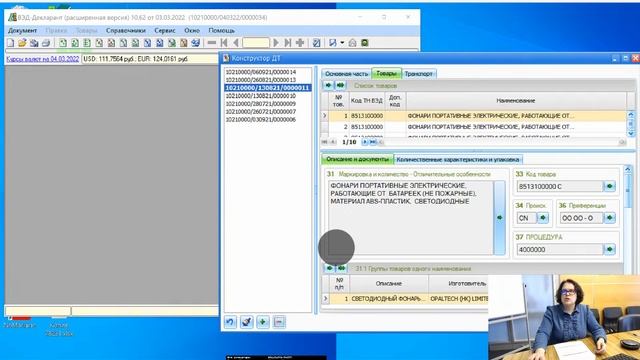Open the Описание и документы tab
Screen dimensions: 640x360
tap(358, 159)
